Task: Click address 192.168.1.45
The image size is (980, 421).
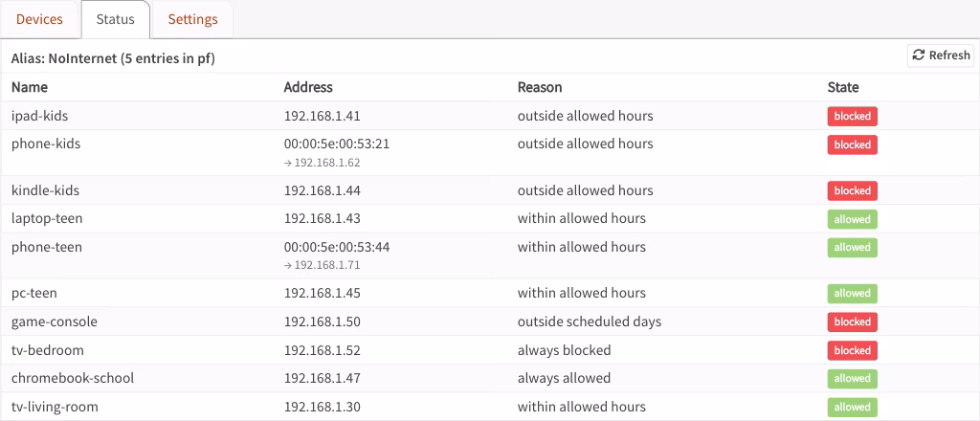Action: [322, 294]
